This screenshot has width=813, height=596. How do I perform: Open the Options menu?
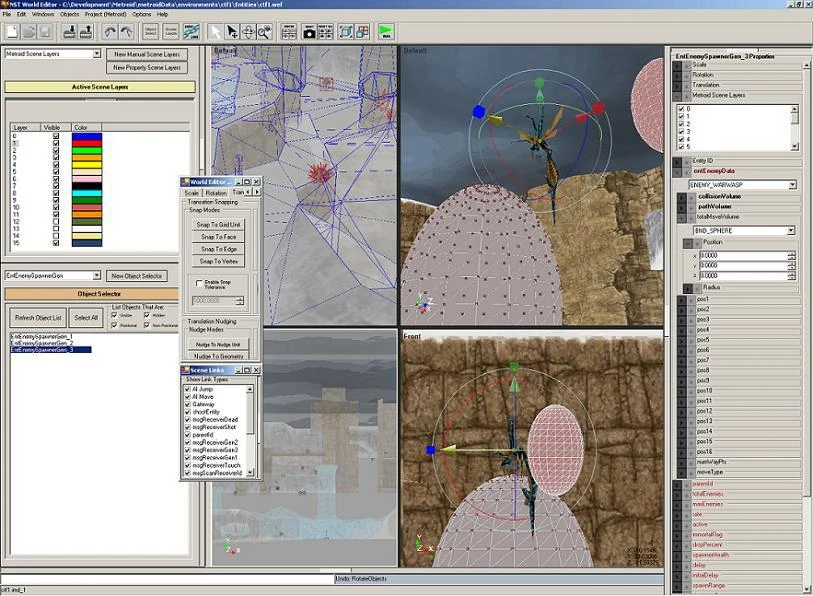point(141,14)
